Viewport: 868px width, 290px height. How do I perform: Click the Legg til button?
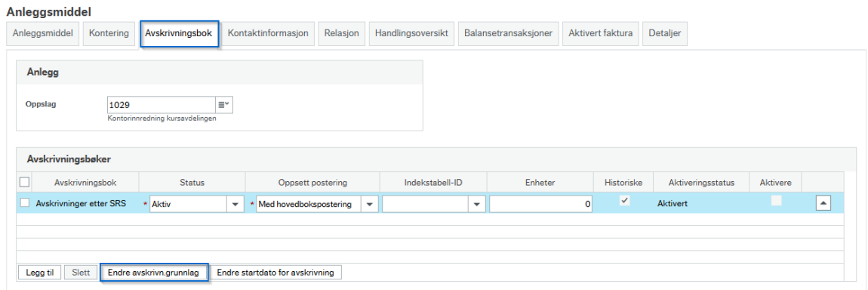tap(40, 273)
